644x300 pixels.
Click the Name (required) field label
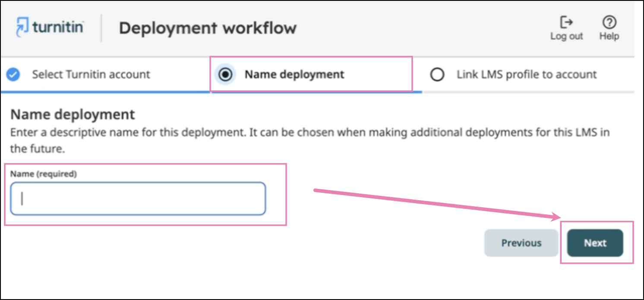pos(43,174)
